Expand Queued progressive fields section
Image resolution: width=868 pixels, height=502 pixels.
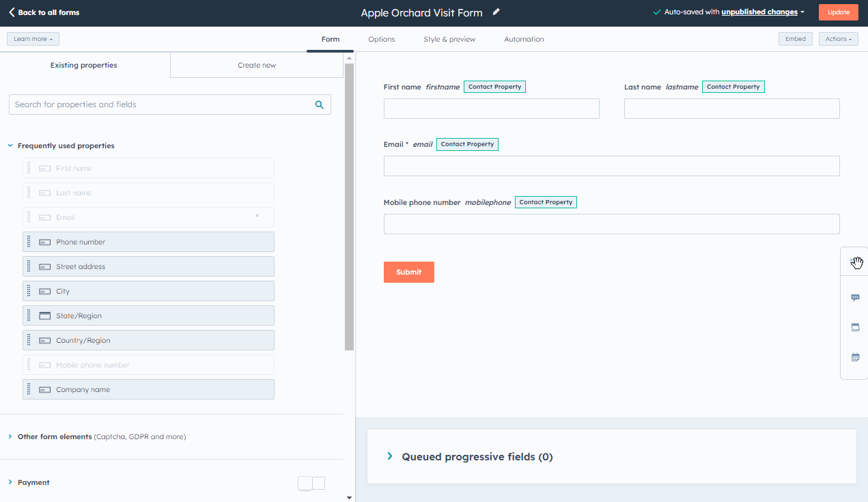[x=390, y=456]
